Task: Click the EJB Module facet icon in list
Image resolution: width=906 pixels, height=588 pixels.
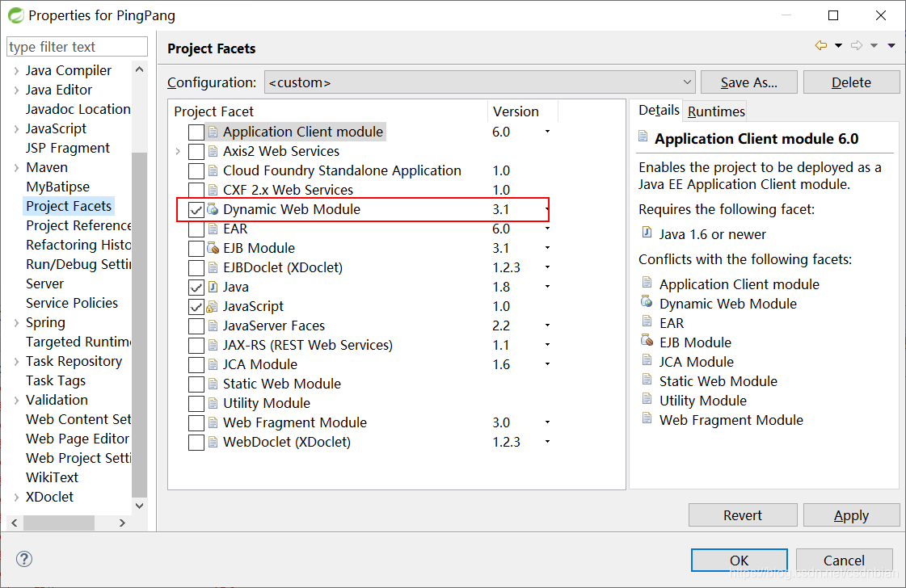Action: (x=213, y=248)
